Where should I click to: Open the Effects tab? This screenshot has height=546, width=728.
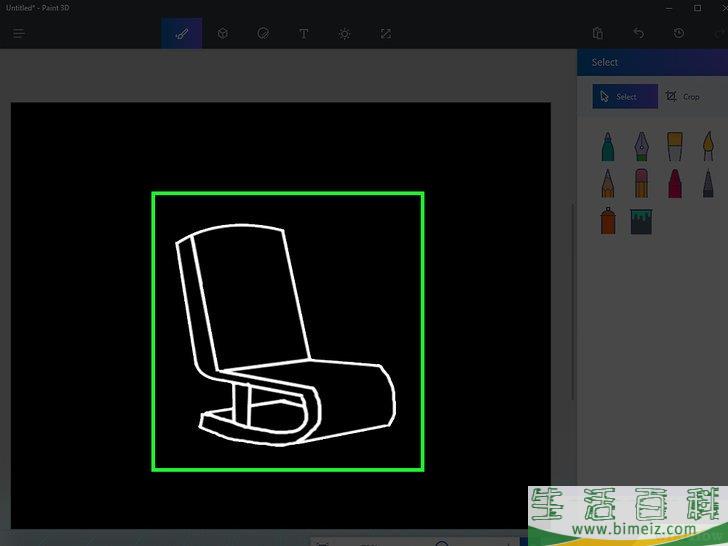[344, 33]
